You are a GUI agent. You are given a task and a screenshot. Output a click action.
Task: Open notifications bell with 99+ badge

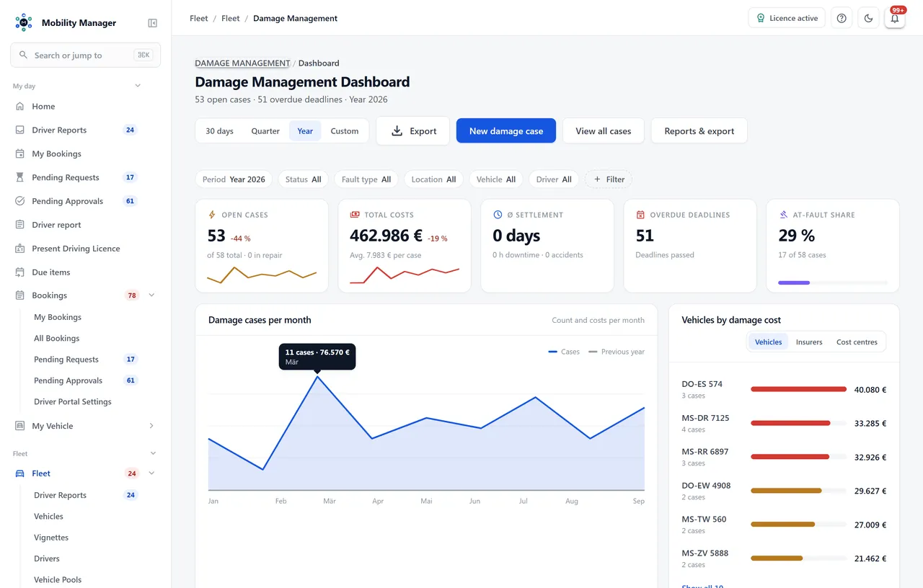(x=895, y=18)
